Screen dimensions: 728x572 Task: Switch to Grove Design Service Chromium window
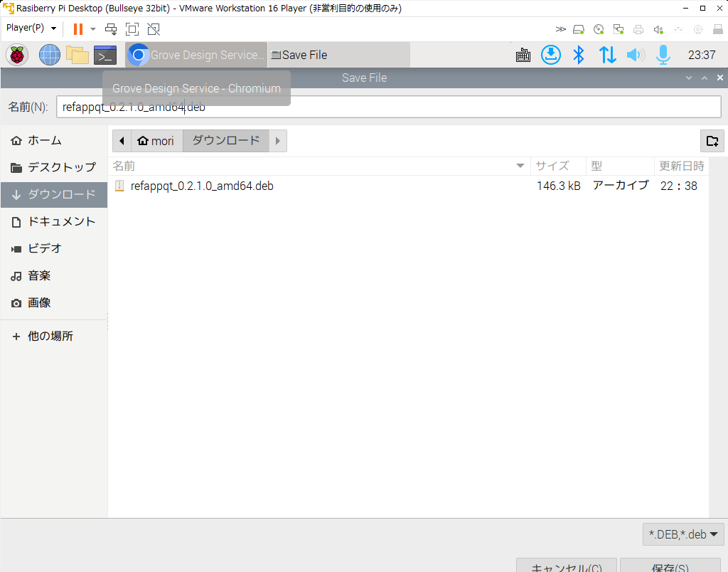pyautogui.click(x=196, y=55)
